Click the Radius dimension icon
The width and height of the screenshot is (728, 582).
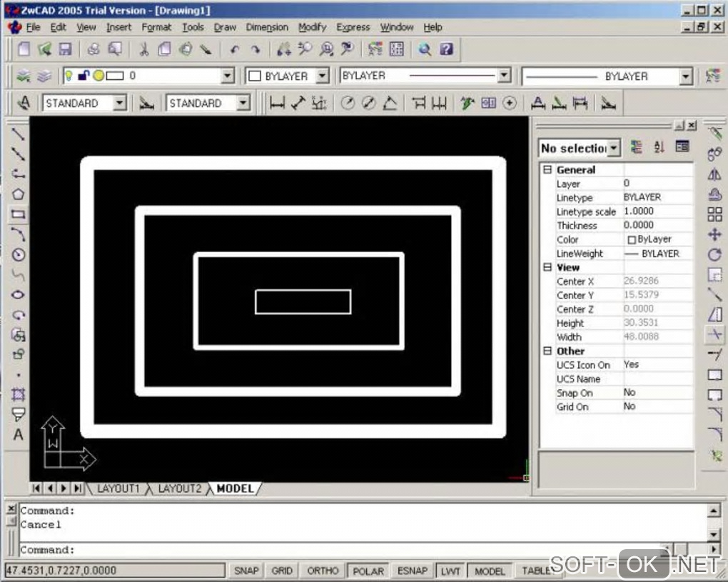pyautogui.click(x=348, y=103)
